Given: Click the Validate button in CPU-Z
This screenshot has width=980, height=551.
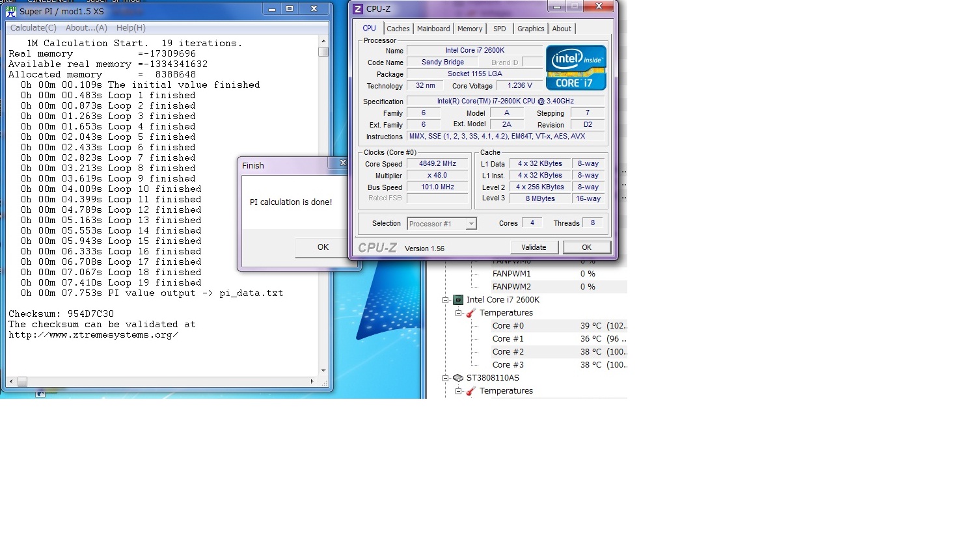Looking at the screenshot, I should point(534,247).
